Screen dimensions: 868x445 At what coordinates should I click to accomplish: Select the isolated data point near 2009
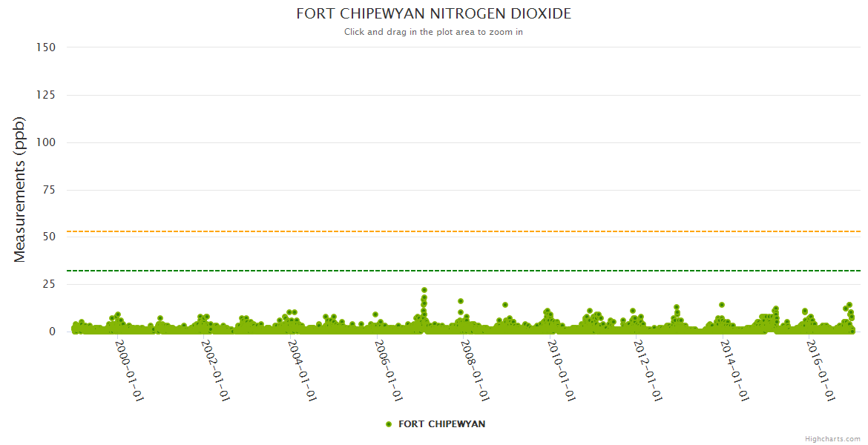point(505,305)
